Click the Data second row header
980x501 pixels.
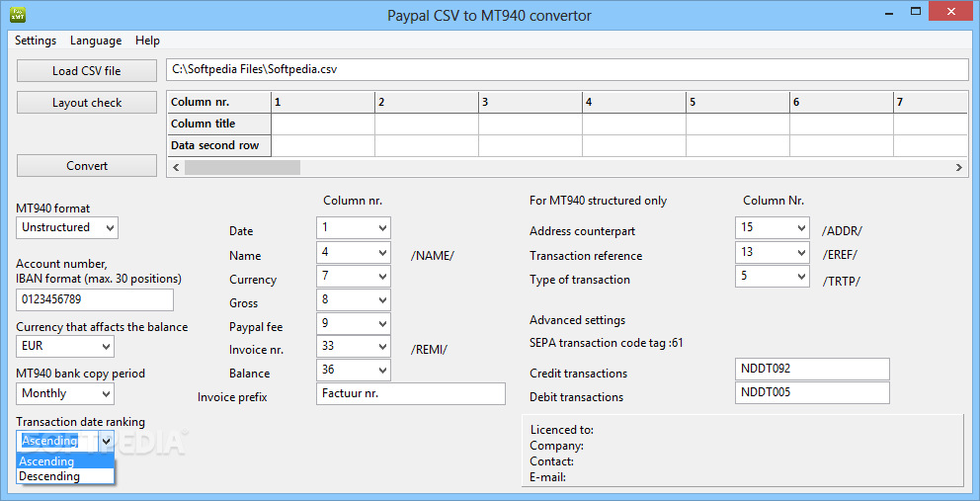219,145
